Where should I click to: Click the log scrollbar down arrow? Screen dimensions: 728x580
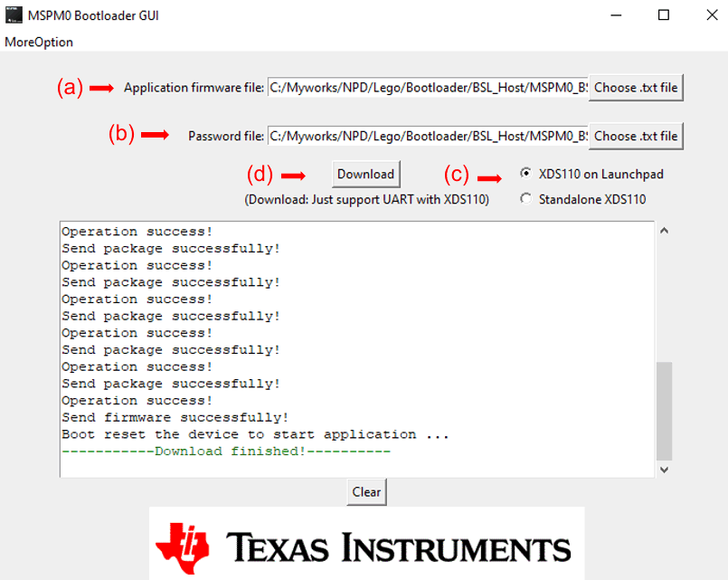click(664, 470)
